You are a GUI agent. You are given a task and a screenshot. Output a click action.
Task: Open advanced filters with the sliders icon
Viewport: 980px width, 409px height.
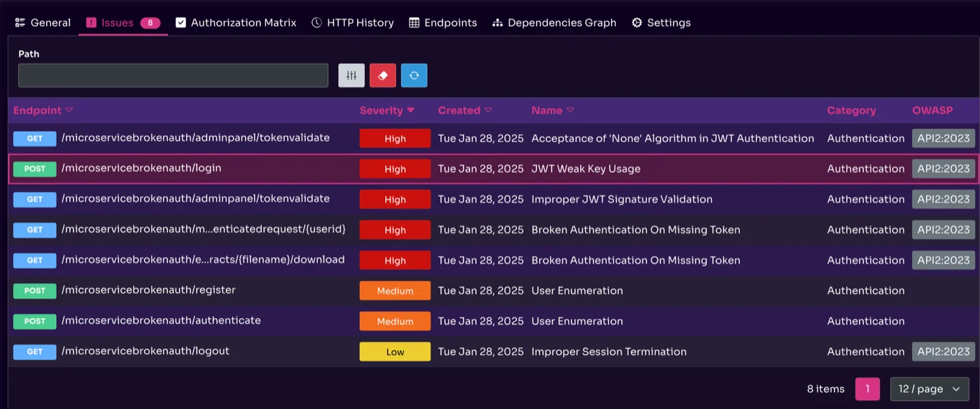pos(351,75)
